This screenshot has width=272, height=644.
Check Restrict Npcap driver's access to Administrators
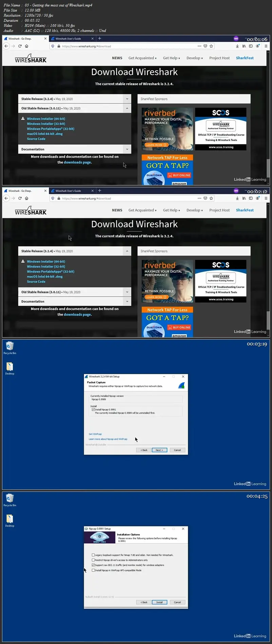[x=93, y=560]
